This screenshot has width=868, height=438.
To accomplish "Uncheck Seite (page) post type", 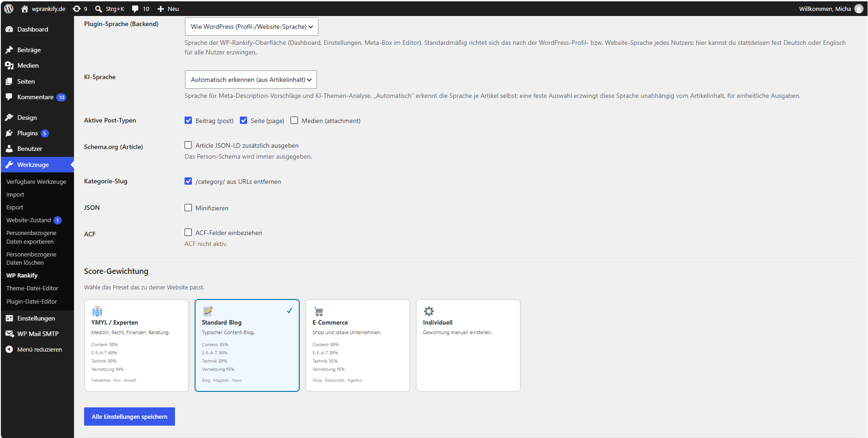I will tap(243, 120).
